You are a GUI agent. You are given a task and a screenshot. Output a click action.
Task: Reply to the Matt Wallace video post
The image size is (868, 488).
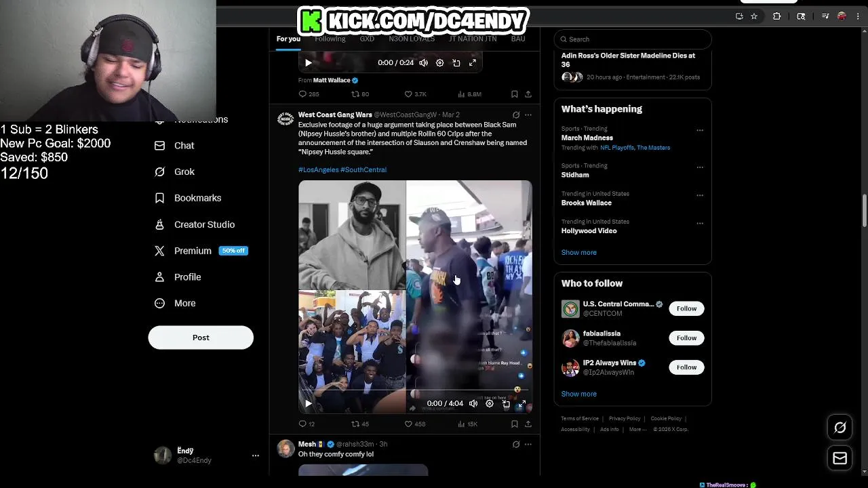pos(303,94)
